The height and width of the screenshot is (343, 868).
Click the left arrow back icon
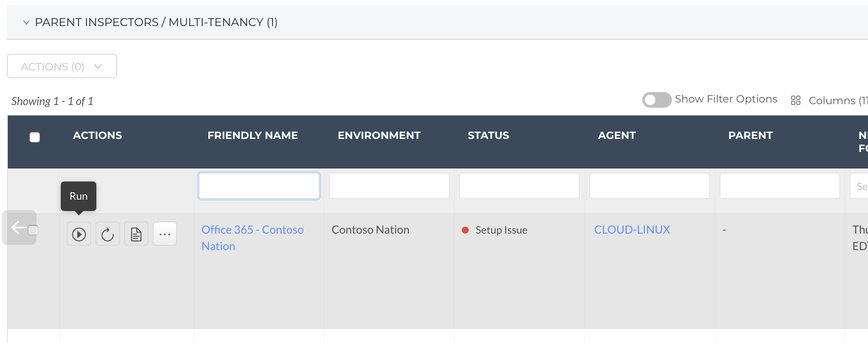click(19, 227)
